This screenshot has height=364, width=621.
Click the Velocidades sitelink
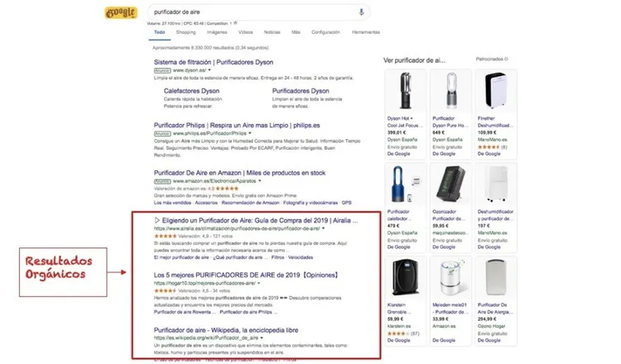[301, 257]
